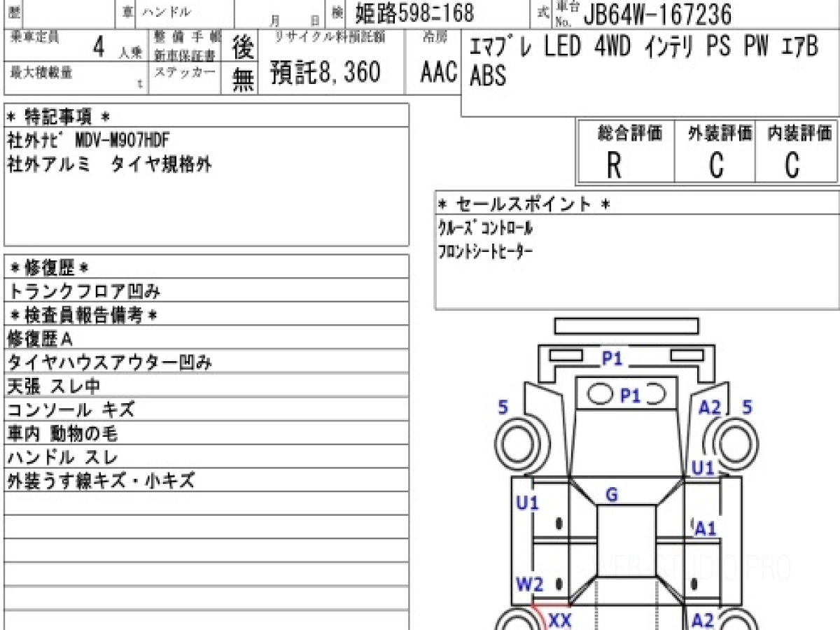840x630 pixels.
Task: Click the 社外アルミ タイヤ規格外 note
Action: 109,165
